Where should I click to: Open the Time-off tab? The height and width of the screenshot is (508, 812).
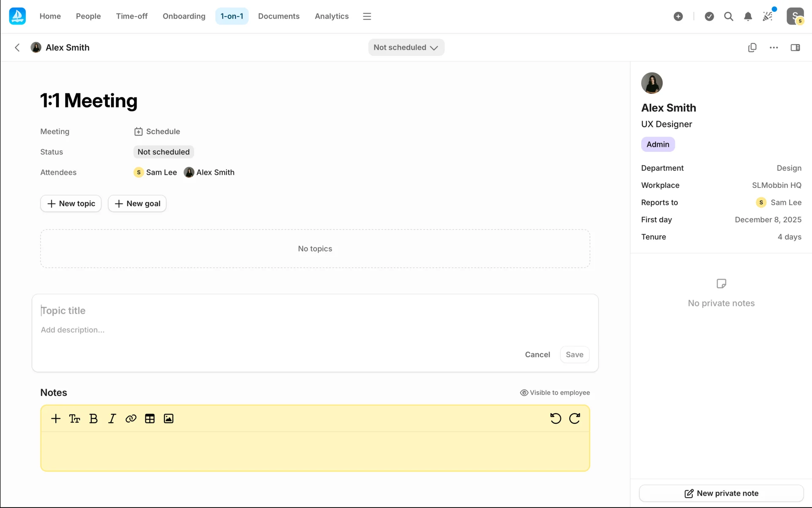click(132, 17)
